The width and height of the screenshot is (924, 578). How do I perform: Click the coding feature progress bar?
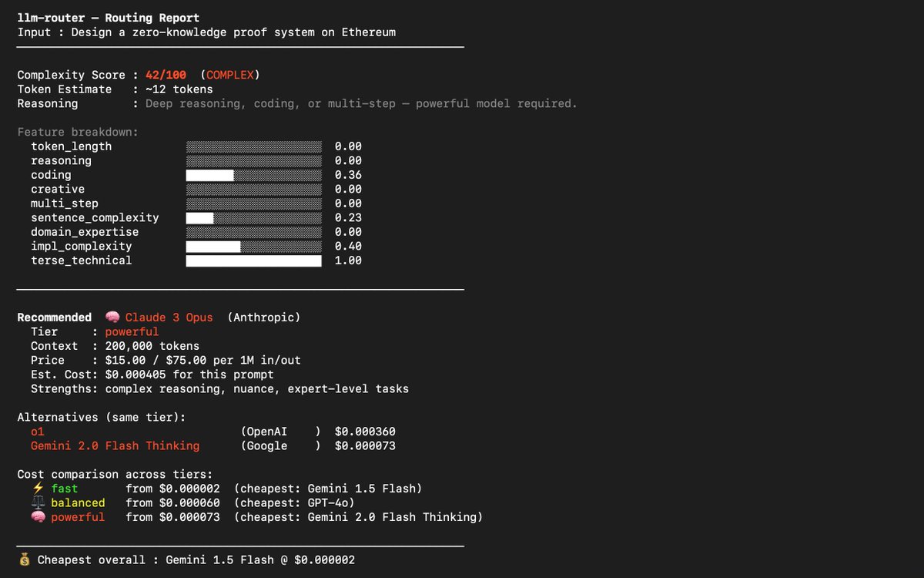(254, 175)
